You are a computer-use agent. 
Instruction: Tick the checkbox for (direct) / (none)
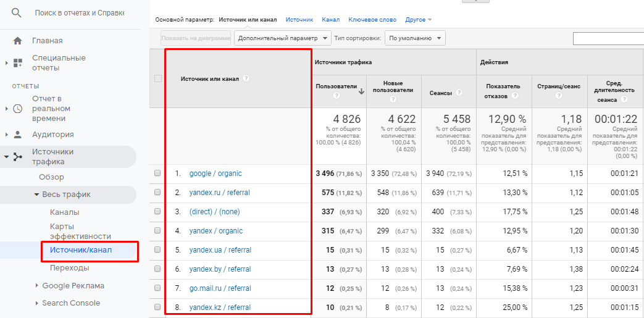[x=157, y=212]
